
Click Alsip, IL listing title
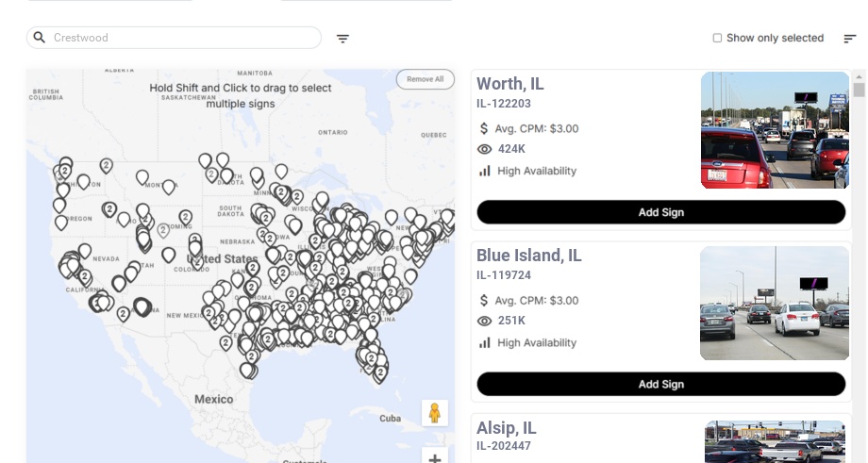coord(506,428)
